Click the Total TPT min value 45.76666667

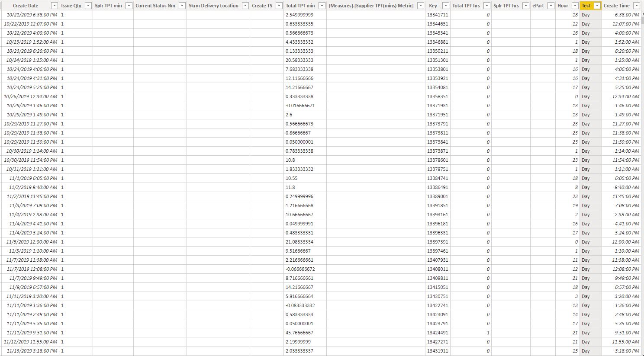[x=299, y=333]
